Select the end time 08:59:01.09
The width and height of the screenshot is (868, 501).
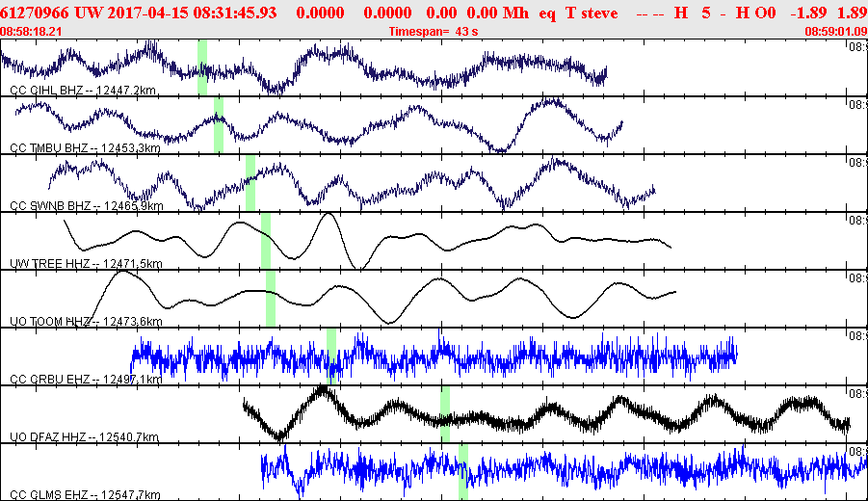[834, 32]
